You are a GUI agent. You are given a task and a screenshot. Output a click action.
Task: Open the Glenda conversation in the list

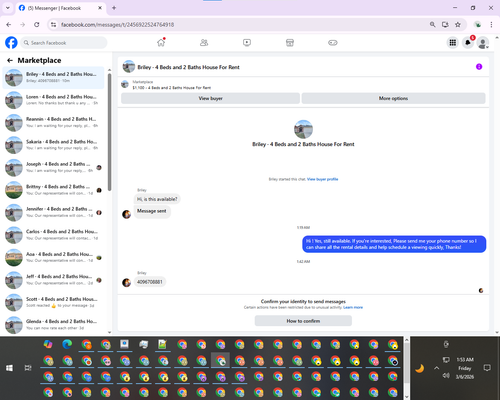(53, 325)
